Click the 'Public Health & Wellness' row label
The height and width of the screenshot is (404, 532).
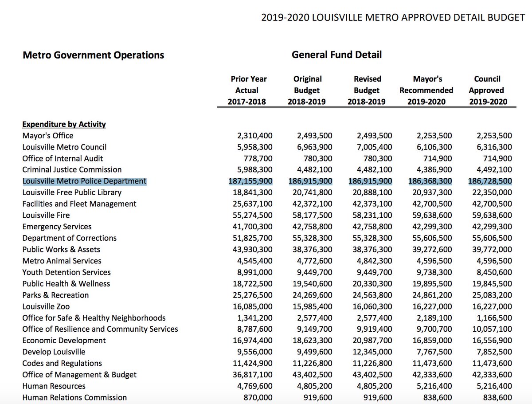coord(66,283)
